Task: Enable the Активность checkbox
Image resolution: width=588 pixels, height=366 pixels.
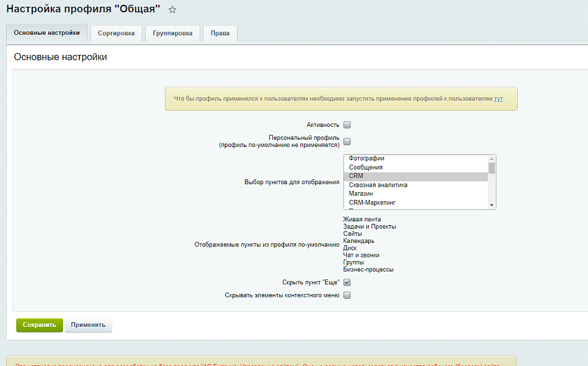Action: click(x=347, y=124)
